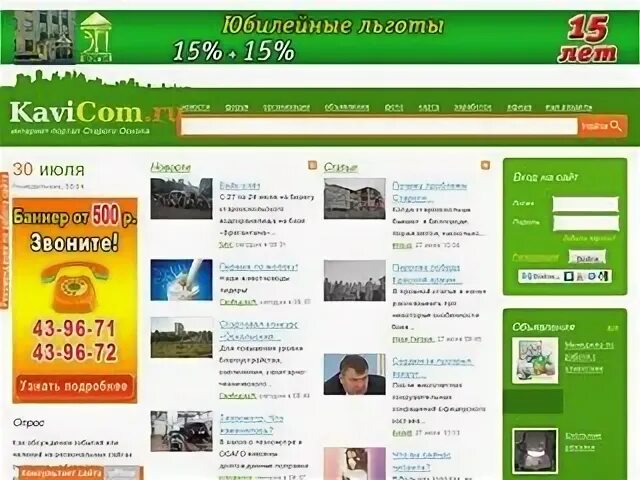This screenshot has height=480, width=640.
Task: Open the карта item in the top navigation
Action: coord(429,107)
